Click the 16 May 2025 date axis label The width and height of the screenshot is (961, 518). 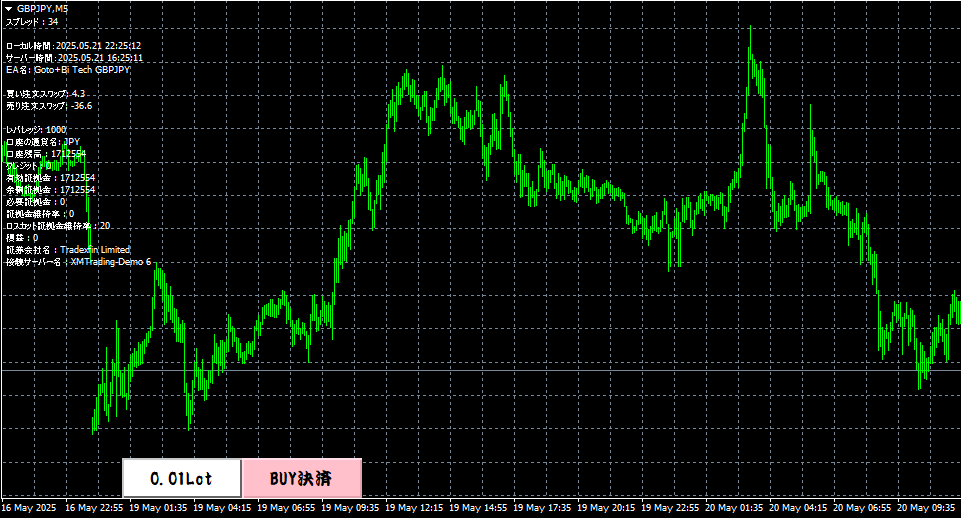click(28, 508)
